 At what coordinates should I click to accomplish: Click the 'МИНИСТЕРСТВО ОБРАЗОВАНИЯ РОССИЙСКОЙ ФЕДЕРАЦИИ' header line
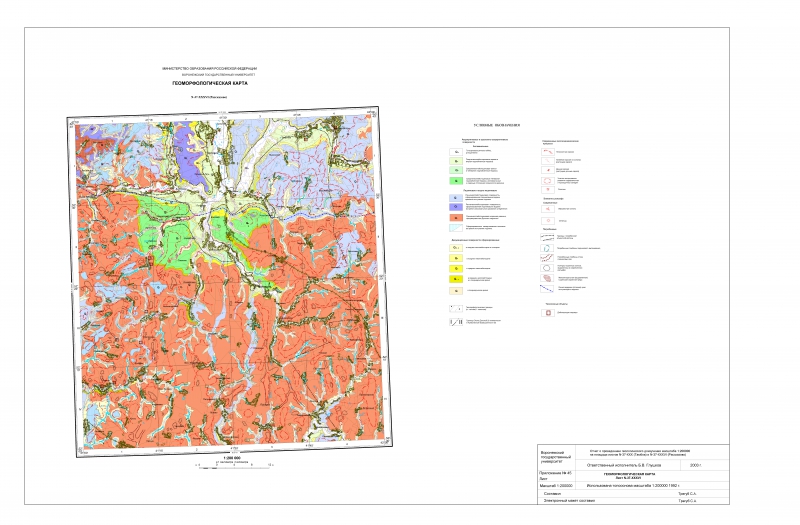pyautogui.click(x=209, y=69)
